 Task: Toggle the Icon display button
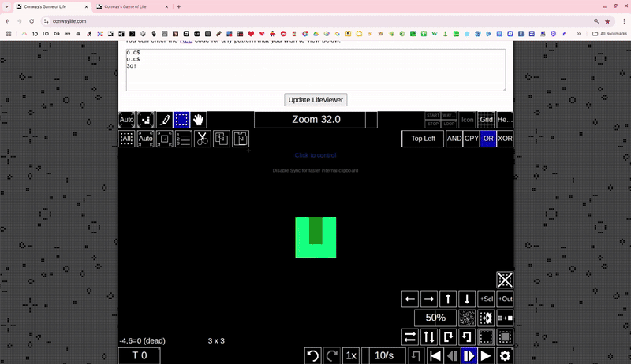467,120
